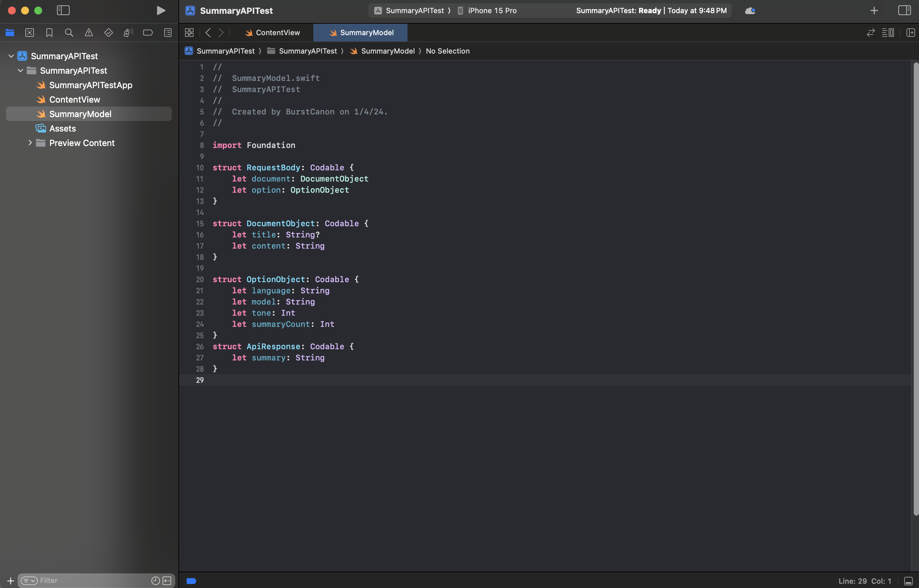The image size is (919, 588).
Task: Toggle the bottom debug area
Action: tap(908, 581)
